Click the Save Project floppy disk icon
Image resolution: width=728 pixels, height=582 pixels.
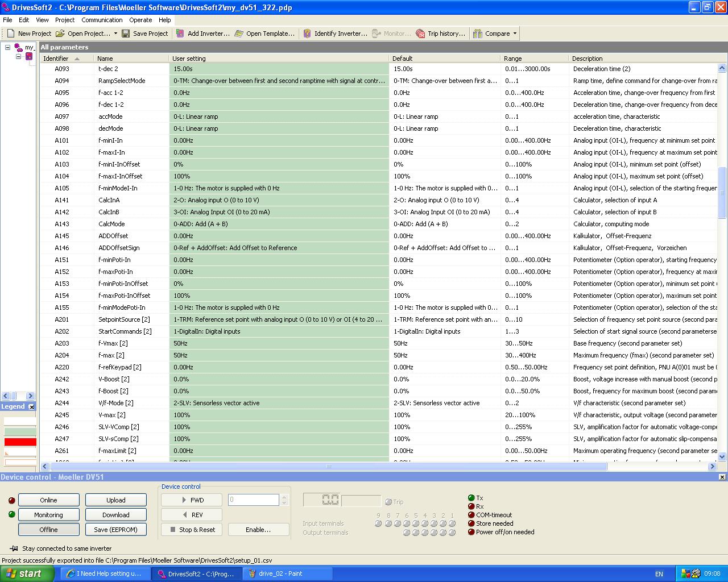click(x=126, y=34)
